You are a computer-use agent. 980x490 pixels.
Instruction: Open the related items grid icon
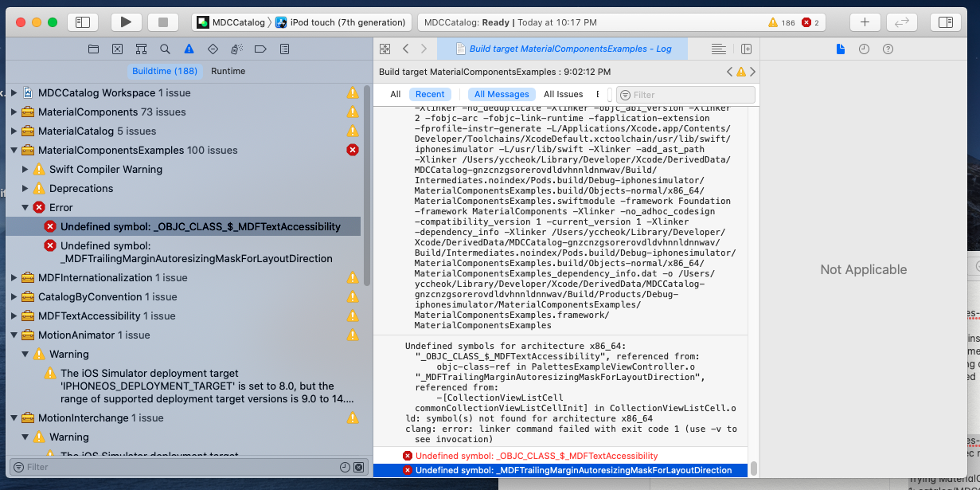(385, 49)
